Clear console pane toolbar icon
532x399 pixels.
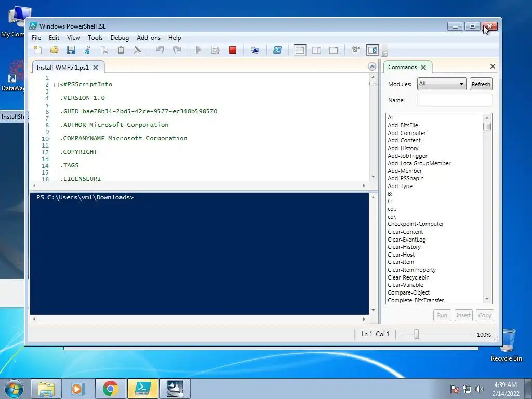coord(137,50)
